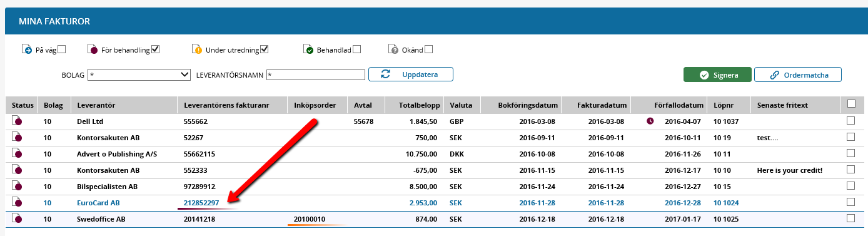Enable the På väg checkbox

(61, 49)
